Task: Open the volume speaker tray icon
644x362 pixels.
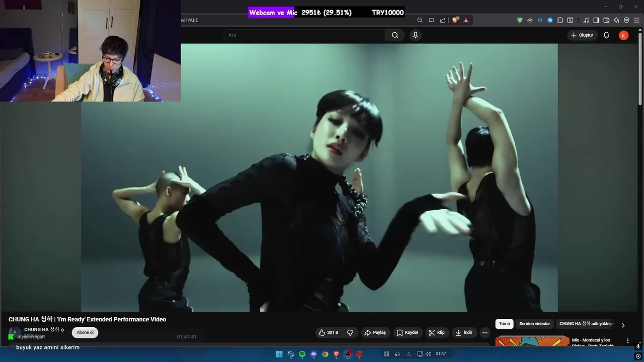Action: point(428,354)
